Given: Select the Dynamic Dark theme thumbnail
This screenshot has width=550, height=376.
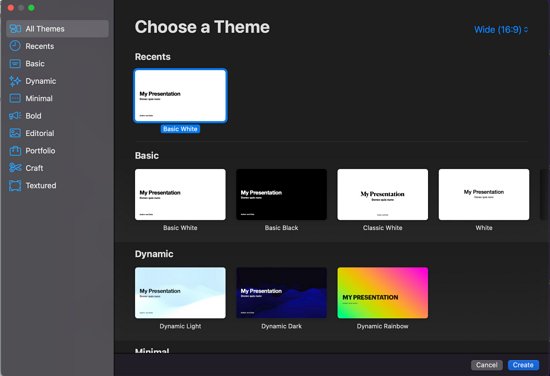Looking at the screenshot, I should [281, 293].
